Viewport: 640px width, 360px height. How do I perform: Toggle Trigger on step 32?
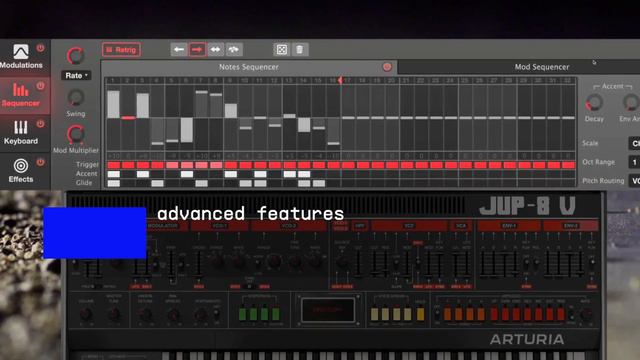pos(568,165)
